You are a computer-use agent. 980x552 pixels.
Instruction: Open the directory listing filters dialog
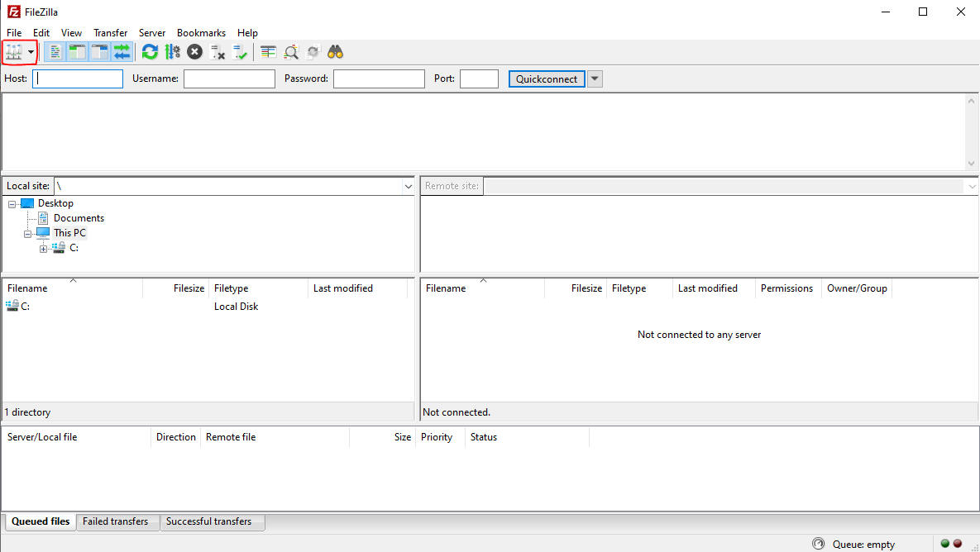click(268, 52)
